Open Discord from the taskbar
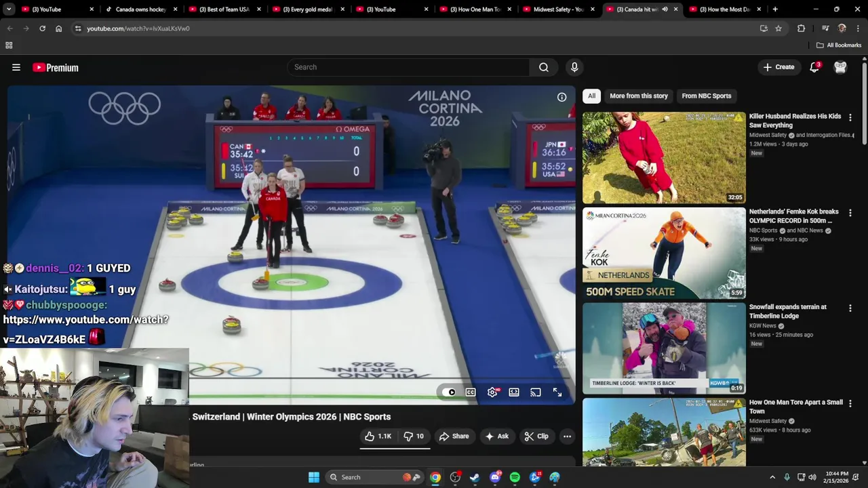Image resolution: width=868 pixels, height=488 pixels. tap(495, 477)
